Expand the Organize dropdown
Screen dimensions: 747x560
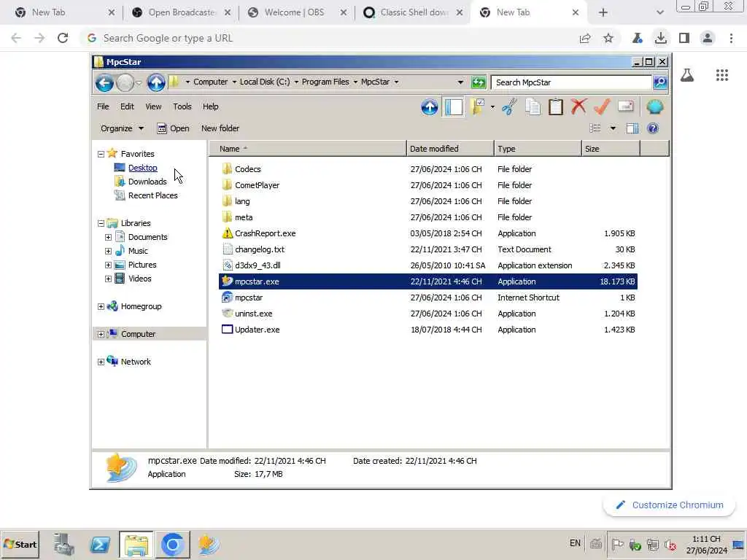[x=141, y=128]
